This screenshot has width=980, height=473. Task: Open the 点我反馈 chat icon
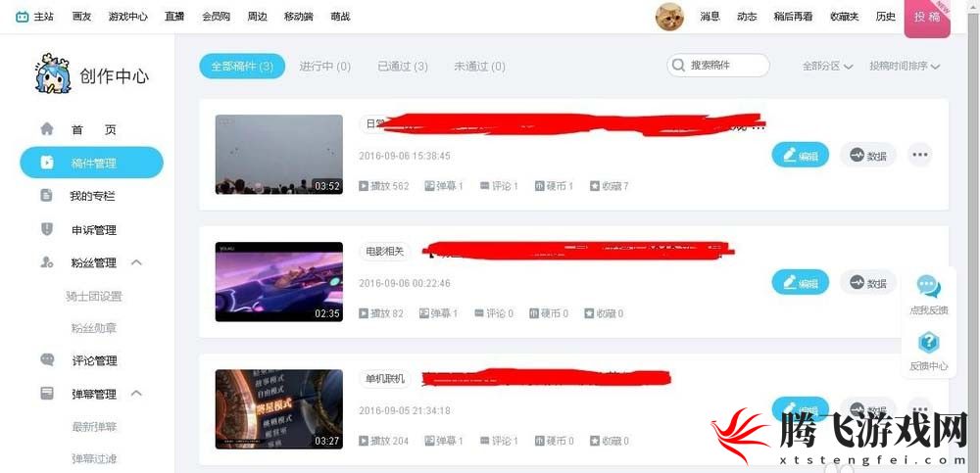click(929, 286)
